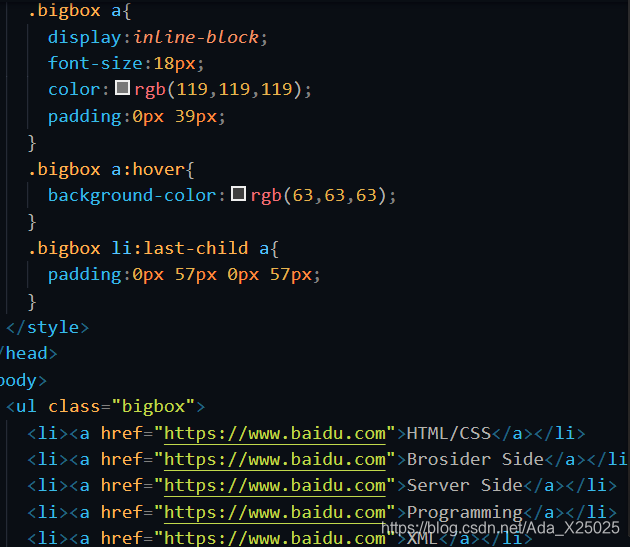Open color picker swatch for rgb(63,63,63)
This screenshot has height=547, width=630.
238,194
